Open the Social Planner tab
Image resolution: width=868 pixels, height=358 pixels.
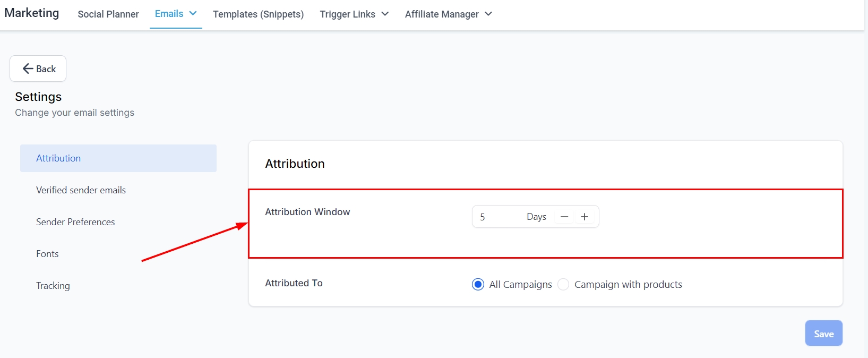(108, 14)
